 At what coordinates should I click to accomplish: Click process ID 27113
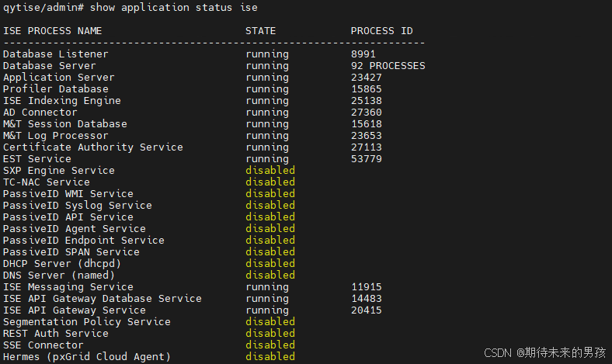[367, 147]
